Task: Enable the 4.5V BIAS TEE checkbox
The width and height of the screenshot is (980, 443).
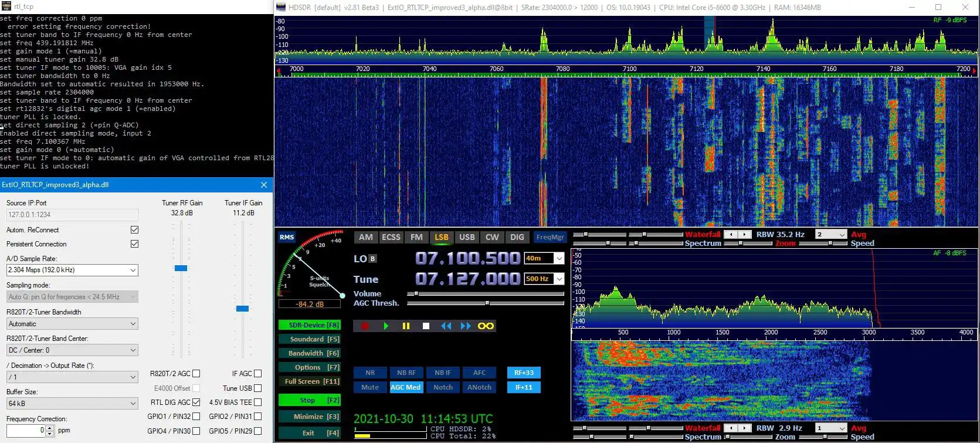Action: 257,403
